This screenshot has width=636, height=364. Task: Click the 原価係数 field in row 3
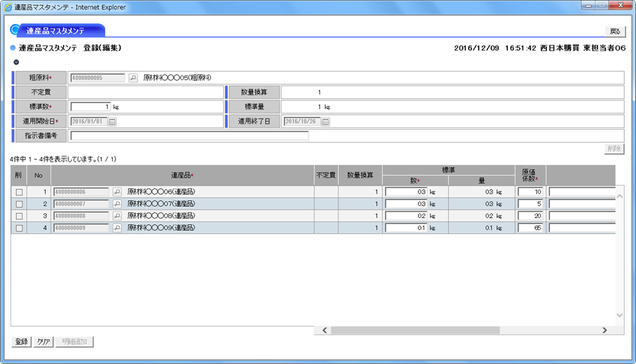[x=530, y=215]
